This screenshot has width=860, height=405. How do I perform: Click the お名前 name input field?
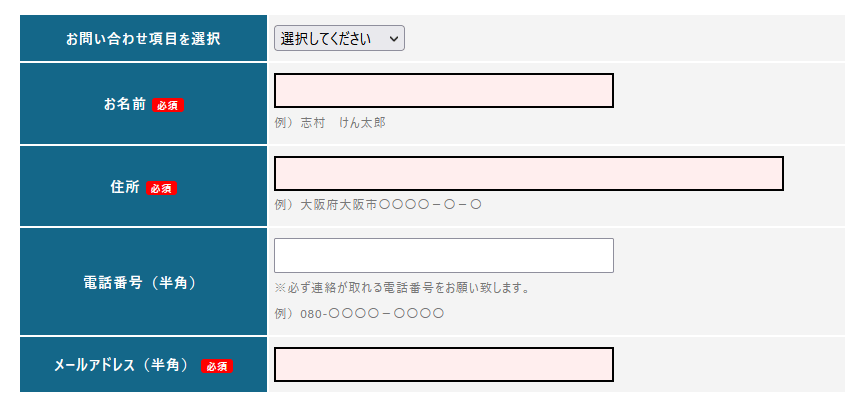pyautogui.click(x=443, y=91)
